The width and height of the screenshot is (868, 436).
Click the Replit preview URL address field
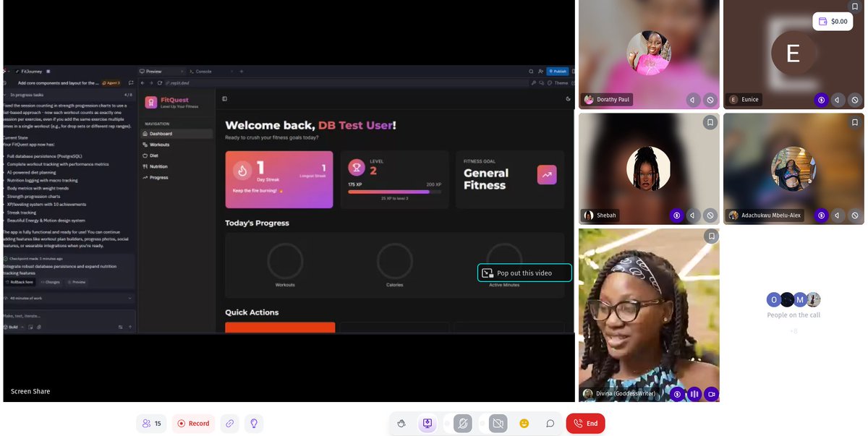coord(347,83)
